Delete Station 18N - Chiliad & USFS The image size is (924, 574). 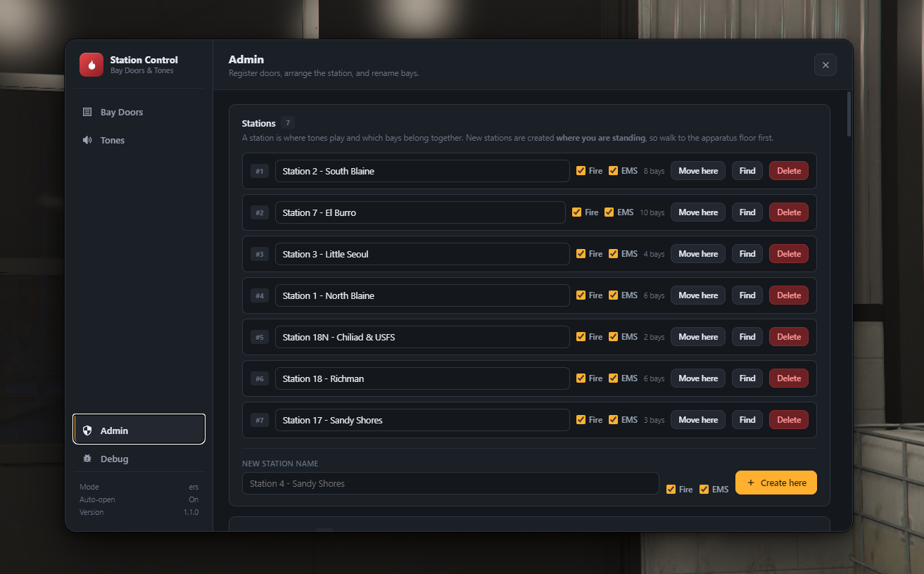[789, 337]
